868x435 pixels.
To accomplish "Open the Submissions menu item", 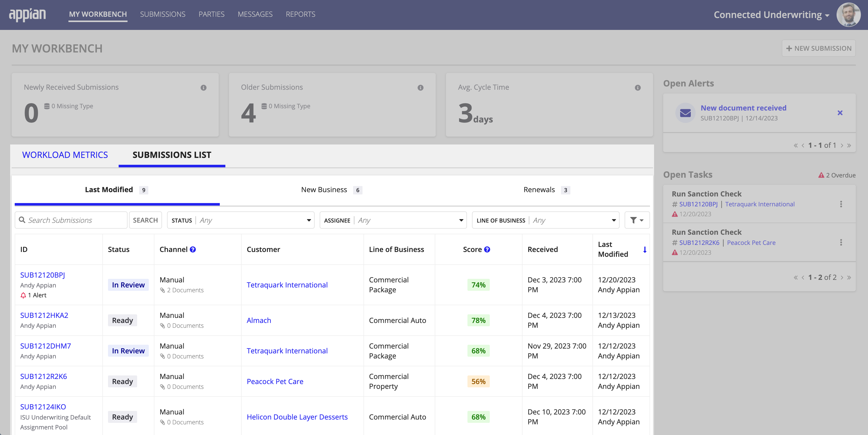I will [163, 14].
